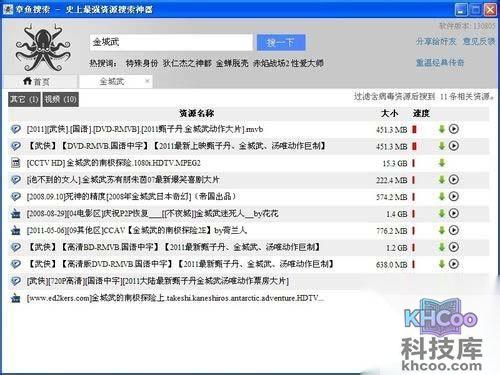Select hot search term 金蝉脱壳
The width and height of the screenshot is (500, 375).
(232, 63)
